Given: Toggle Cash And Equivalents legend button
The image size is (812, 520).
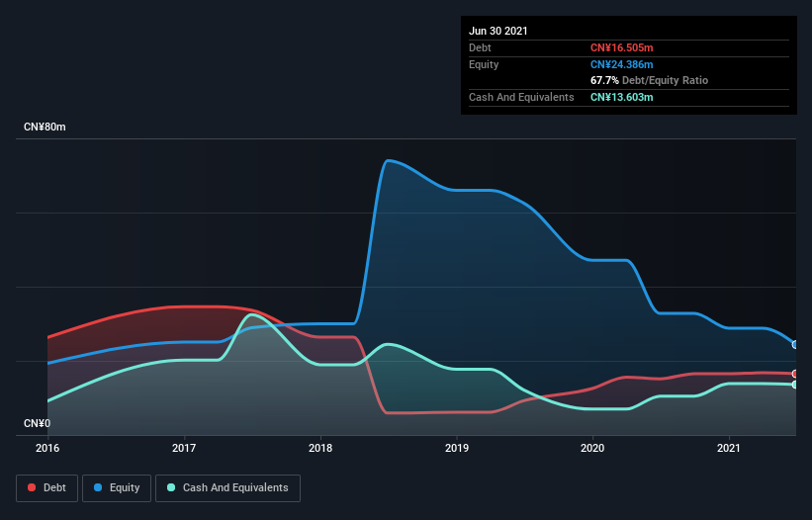Looking at the screenshot, I should click(227, 488).
